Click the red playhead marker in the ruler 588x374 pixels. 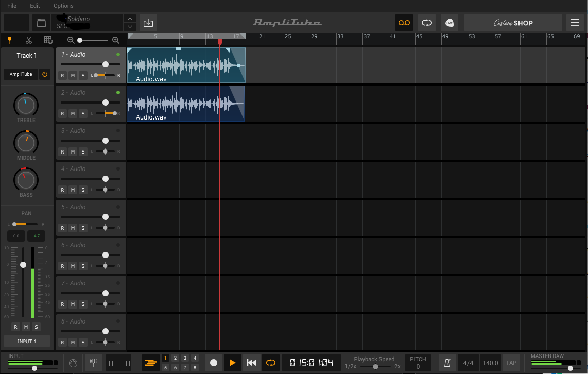tap(220, 42)
